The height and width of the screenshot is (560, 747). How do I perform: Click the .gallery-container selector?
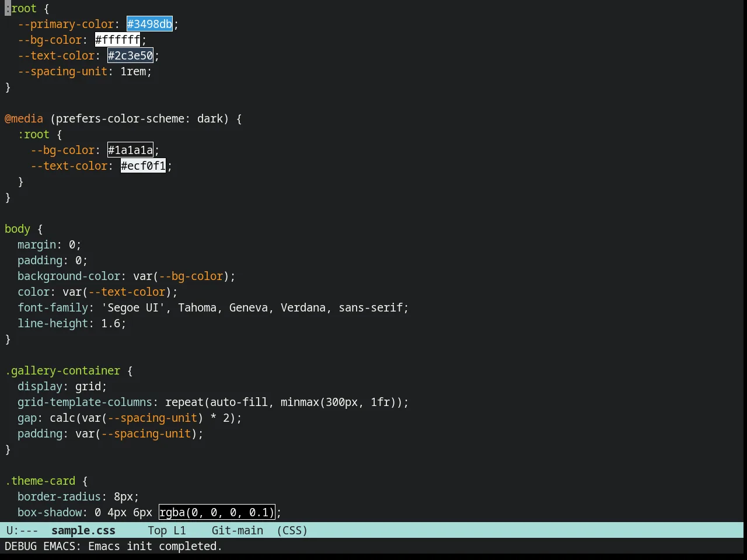pyautogui.click(x=62, y=370)
